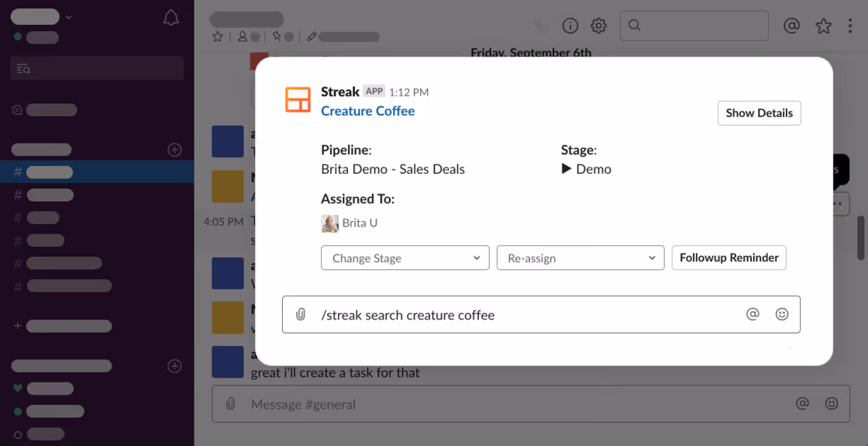
Task: Open mentions and reactions @ icon in header
Action: (792, 26)
